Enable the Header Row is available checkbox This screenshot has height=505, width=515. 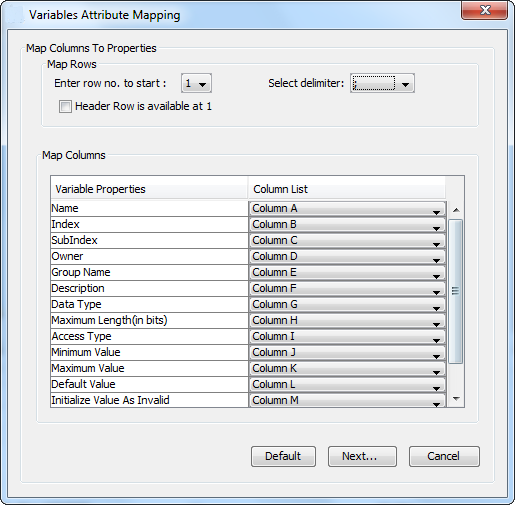65,107
